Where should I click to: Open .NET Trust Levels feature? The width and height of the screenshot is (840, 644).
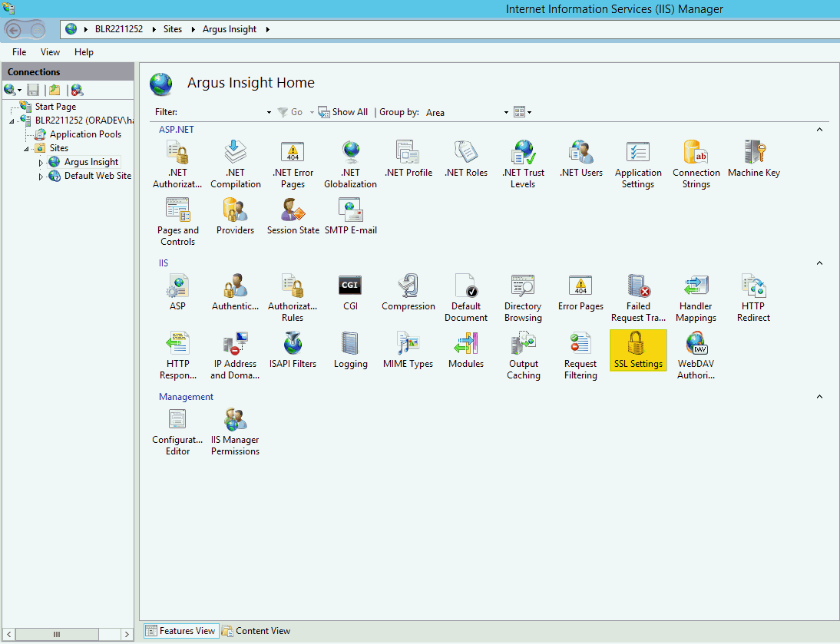tap(523, 163)
